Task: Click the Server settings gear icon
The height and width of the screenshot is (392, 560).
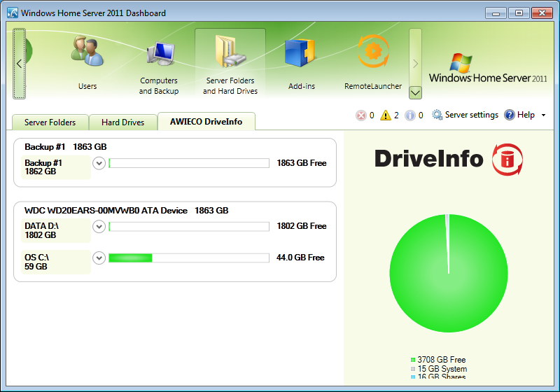Action: tap(437, 115)
